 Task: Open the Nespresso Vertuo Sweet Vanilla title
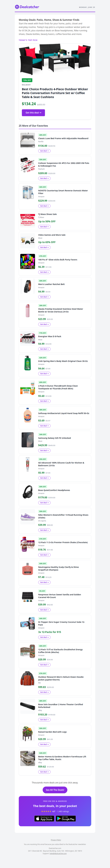tap(59, 596)
